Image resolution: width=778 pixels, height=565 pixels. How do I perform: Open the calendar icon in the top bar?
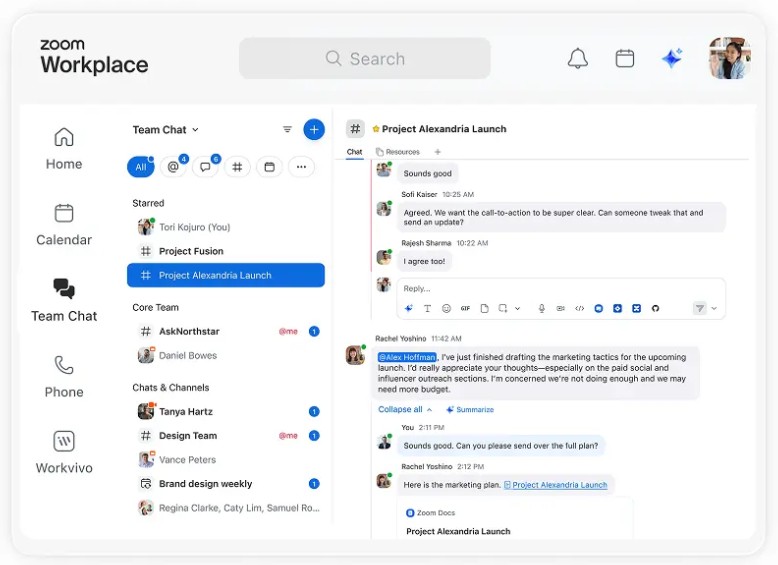point(625,59)
